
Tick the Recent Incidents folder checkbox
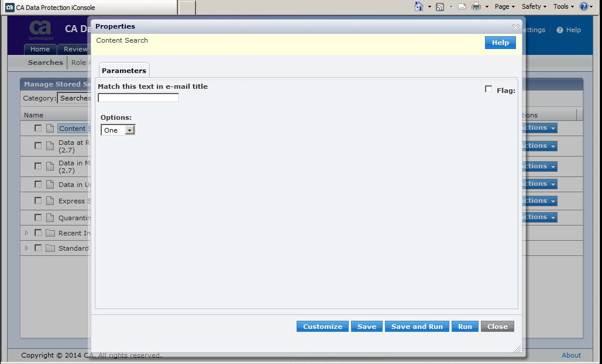(37, 233)
